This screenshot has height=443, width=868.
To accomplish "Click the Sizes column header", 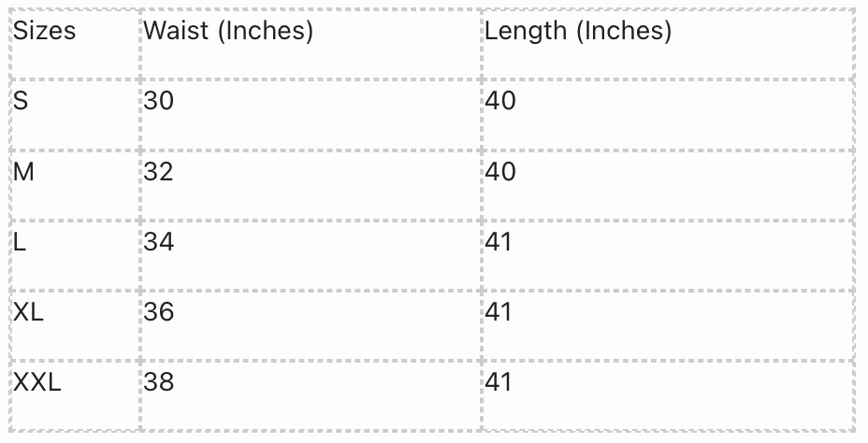I will (44, 31).
